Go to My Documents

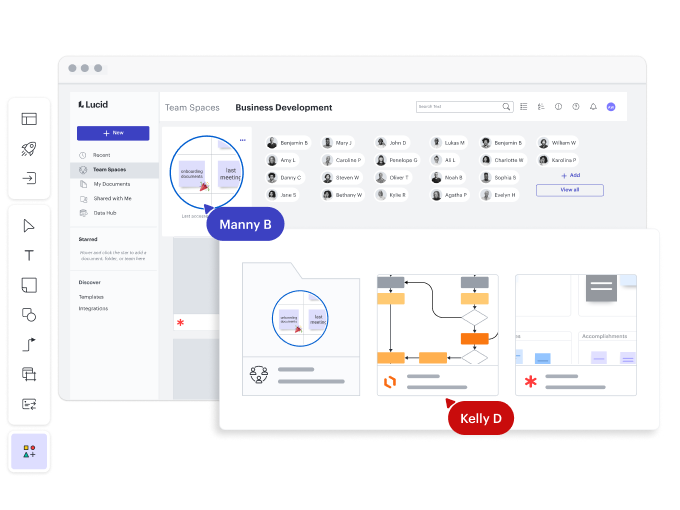[111, 184]
